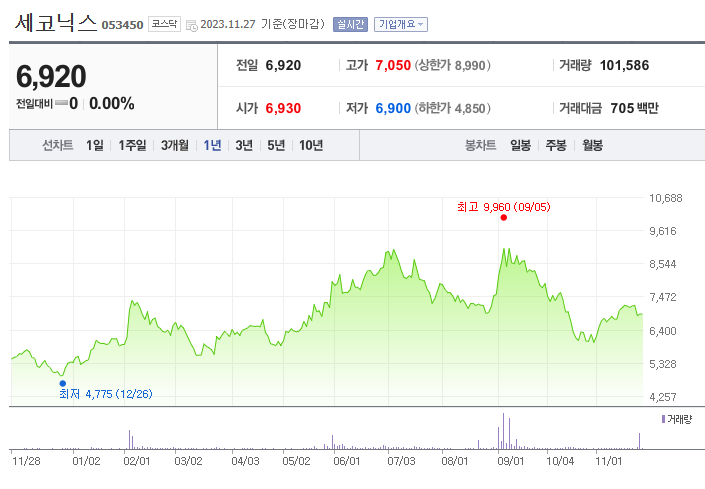Open the 기업개요 dropdown

[x=401, y=24]
